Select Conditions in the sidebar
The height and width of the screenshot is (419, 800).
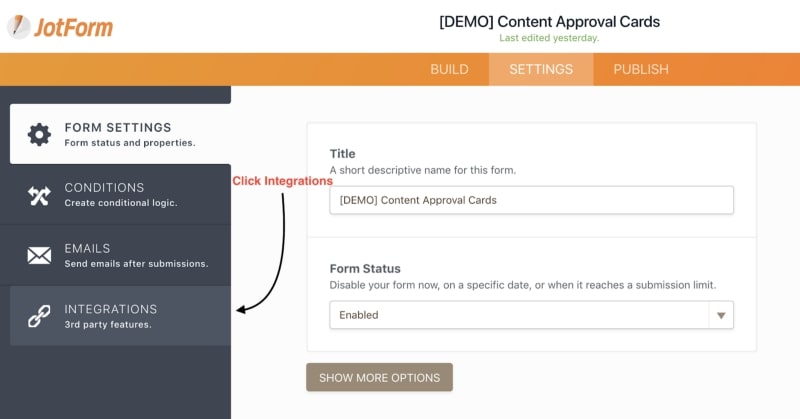[120, 194]
